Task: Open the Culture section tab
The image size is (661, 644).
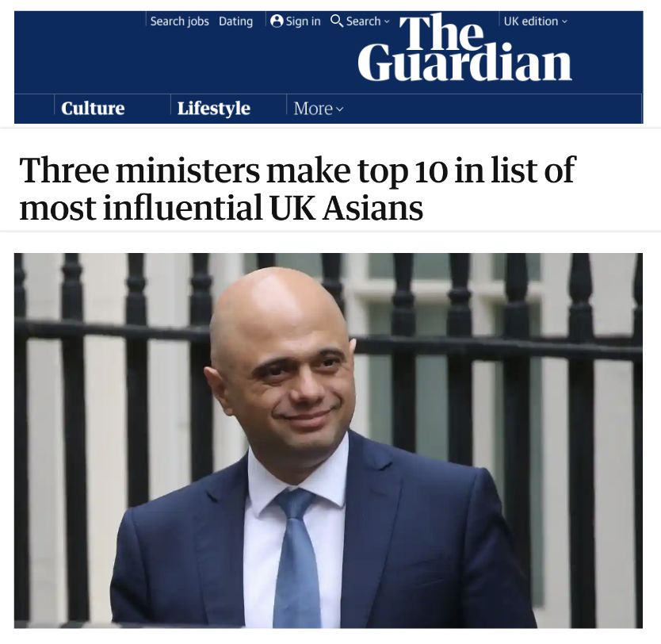Action: 93,109
